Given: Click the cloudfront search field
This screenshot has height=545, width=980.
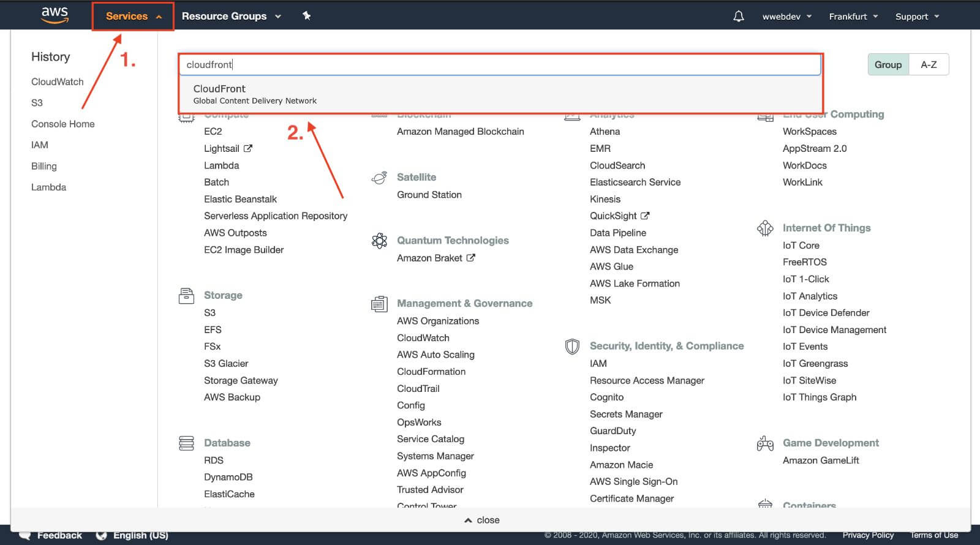Looking at the screenshot, I should (x=499, y=64).
